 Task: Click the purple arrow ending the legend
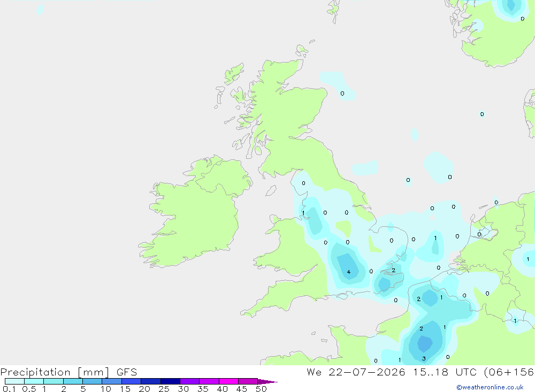point(267,381)
